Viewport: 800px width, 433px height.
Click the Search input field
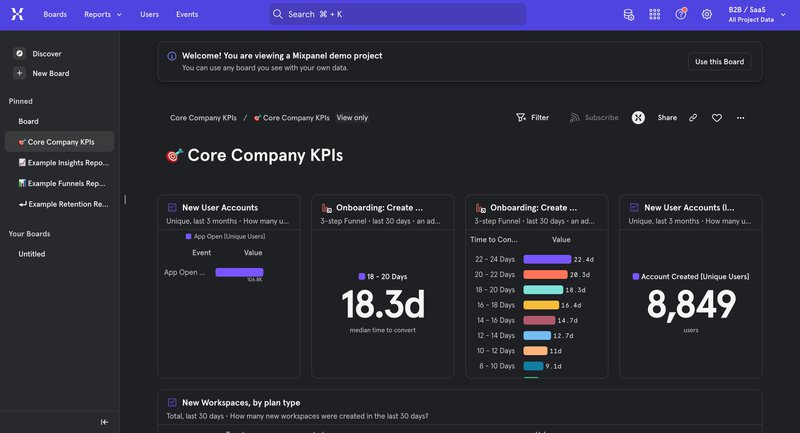[x=397, y=14]
